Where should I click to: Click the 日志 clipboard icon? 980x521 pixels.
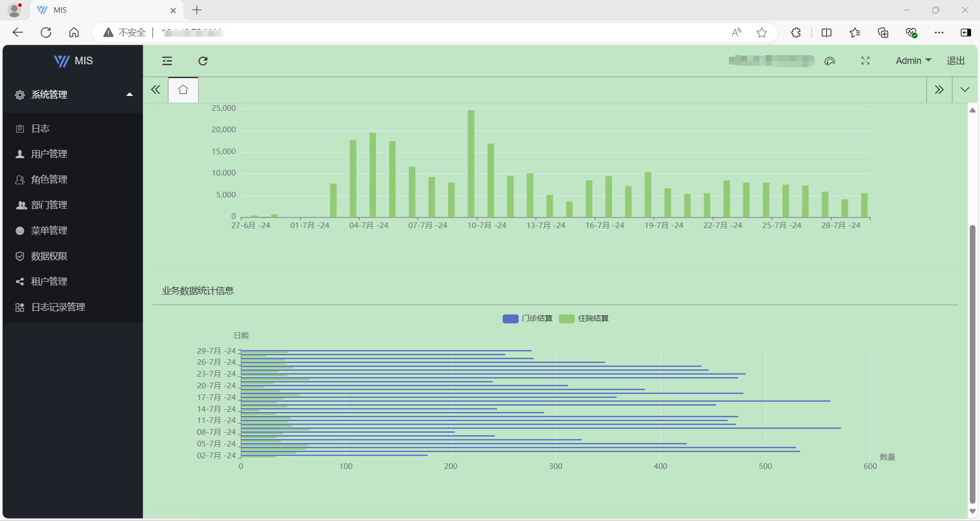pos(20,129)
